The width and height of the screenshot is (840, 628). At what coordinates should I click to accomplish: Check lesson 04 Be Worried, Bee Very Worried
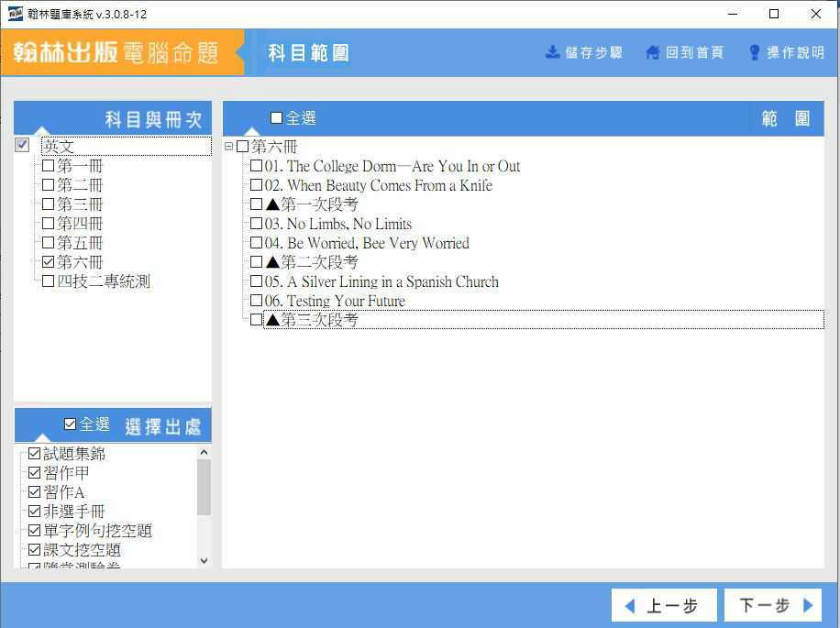256,243
